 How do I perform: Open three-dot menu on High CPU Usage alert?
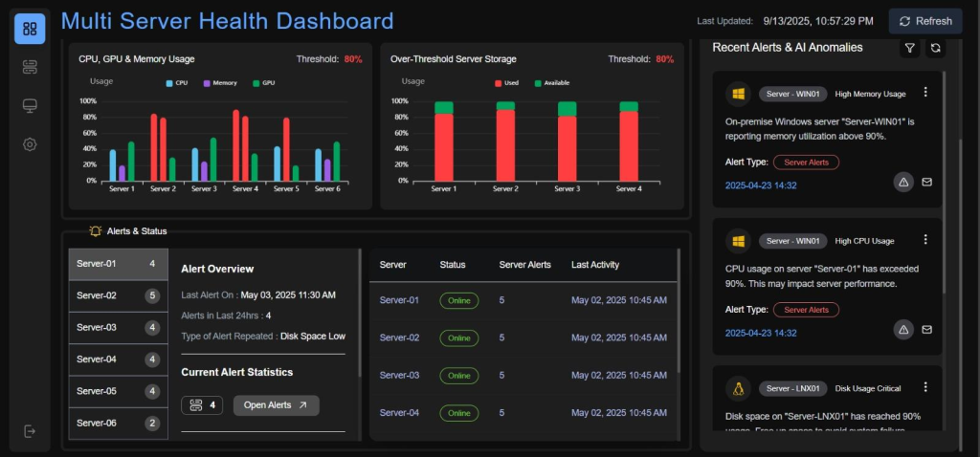[925, 240]
